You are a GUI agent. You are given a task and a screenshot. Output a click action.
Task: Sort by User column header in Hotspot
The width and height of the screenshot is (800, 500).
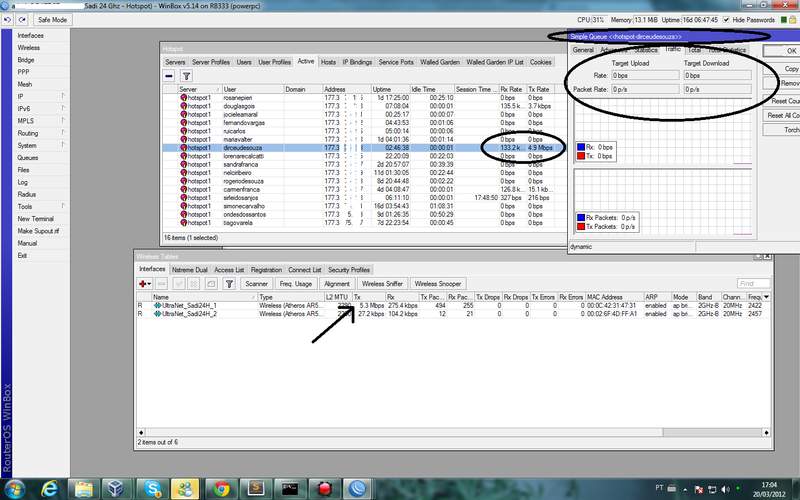(252, 89)
